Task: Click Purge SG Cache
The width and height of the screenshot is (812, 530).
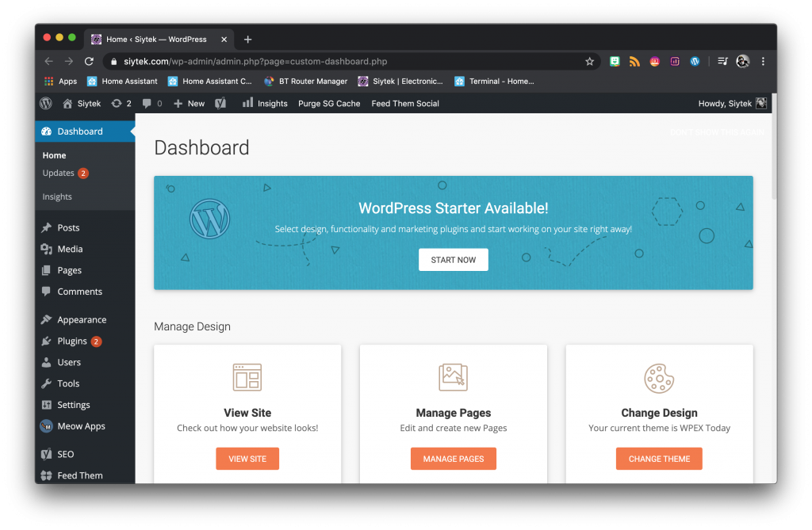Action: point(329,104)
